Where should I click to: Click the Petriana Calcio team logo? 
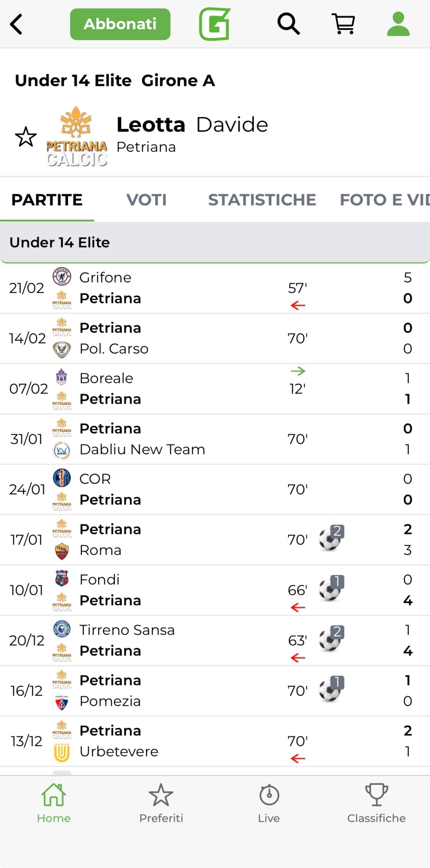(x=77, y=137)
